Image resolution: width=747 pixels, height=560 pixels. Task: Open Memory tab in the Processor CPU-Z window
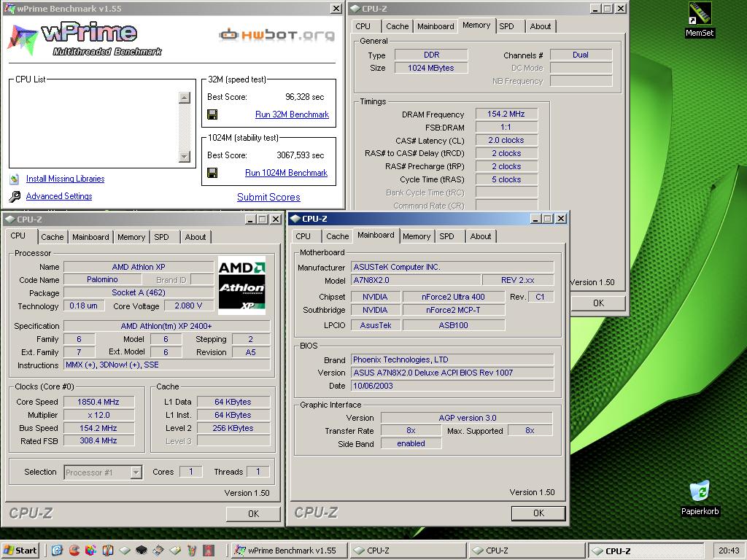(131, 237)
